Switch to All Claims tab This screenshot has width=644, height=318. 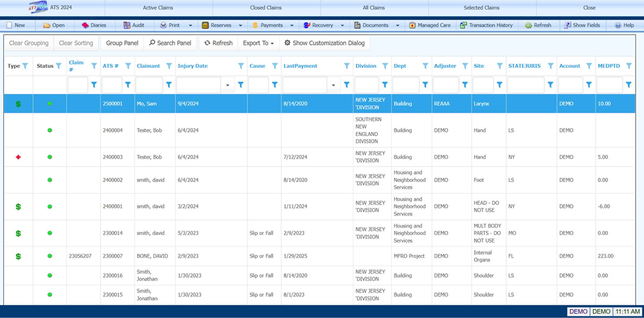(x=373, y=8)
